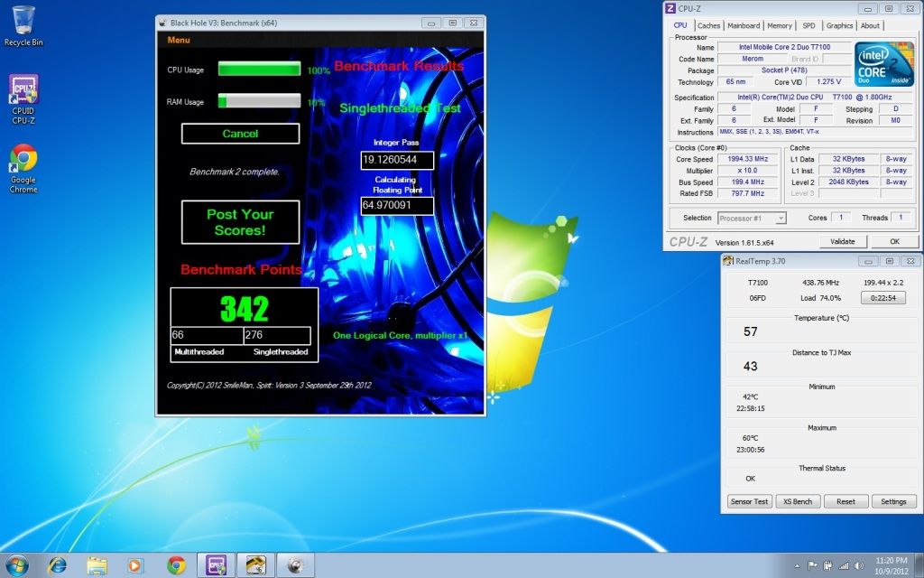Click Sensor Test in RealTemp
The width and height of the screenshot is (924, 578).
(x=749, y=501)
